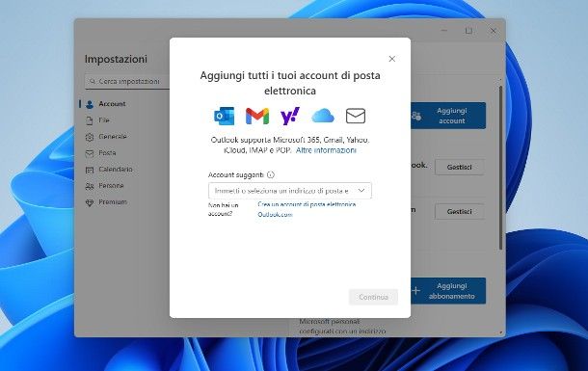588x371 pixels.
Task: Open the Calendario settings section
Action: (x=116, y=169)
